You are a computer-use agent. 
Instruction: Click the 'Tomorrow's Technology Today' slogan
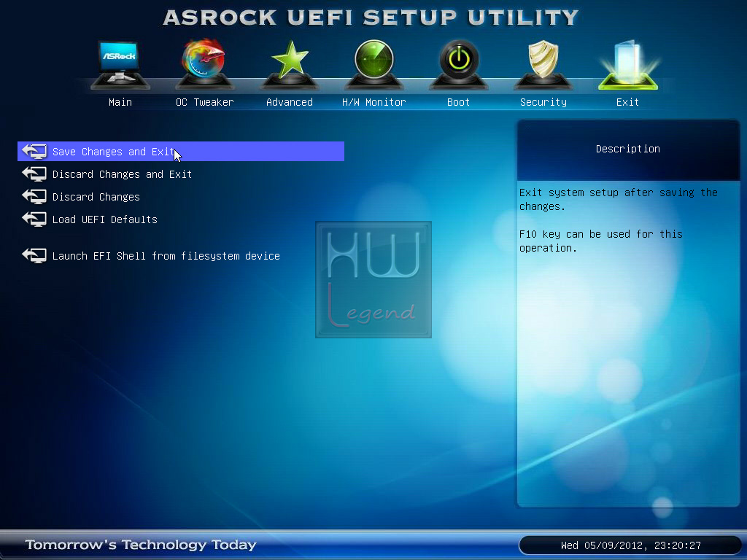[x=141, y=544]
